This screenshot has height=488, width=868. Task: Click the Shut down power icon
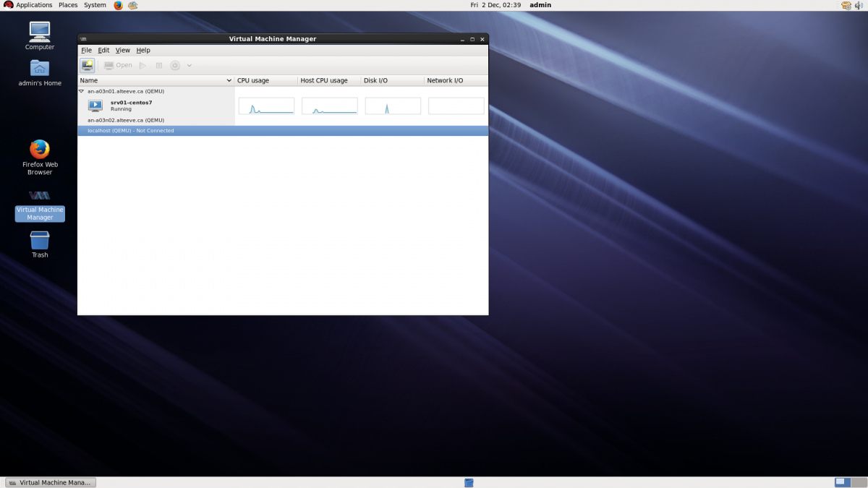click(x=175, y=65)
